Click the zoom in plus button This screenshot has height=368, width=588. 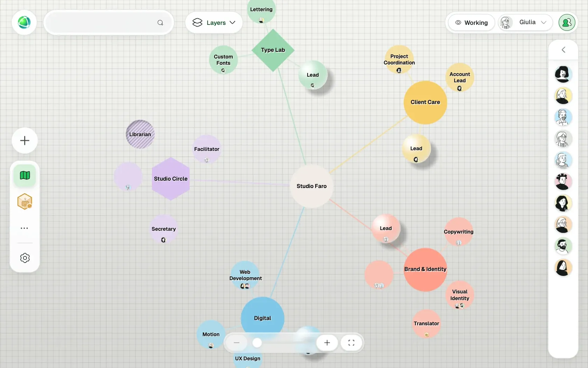(x=327, y=343)
